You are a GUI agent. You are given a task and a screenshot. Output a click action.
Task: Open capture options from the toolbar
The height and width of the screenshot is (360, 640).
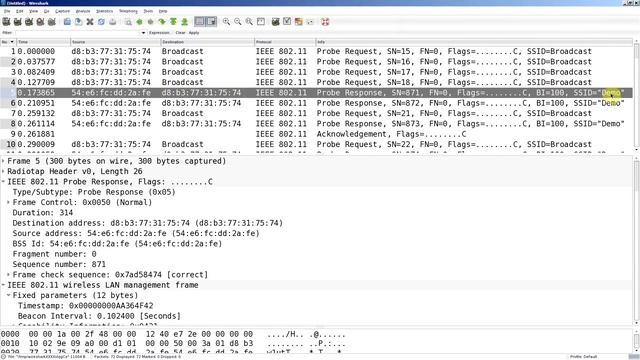[x=18, y=22]
